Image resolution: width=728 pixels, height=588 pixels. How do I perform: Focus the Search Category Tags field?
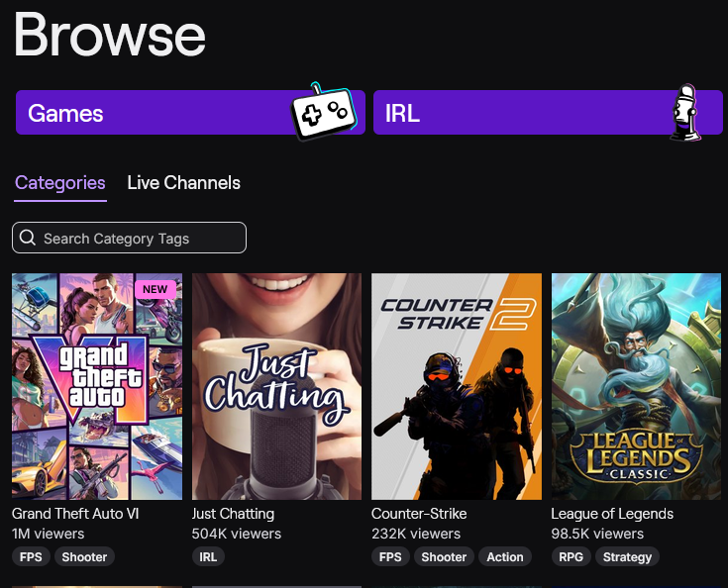tap(129, 238)
